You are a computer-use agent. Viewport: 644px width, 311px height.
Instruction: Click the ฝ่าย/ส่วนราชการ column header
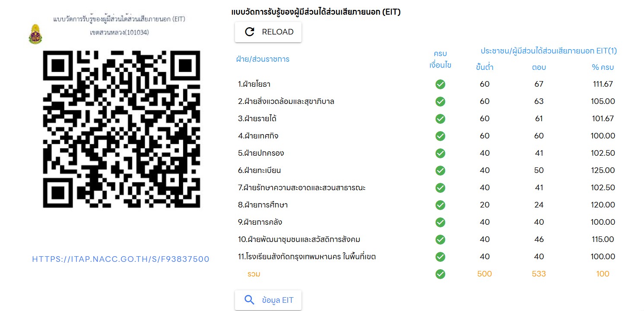pos(263,59)
